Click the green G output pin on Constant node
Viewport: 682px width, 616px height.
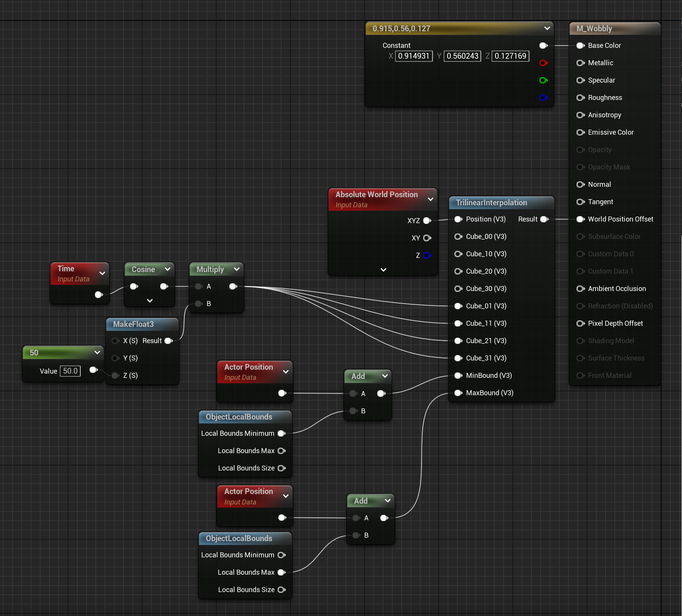(x=543, y=80)
